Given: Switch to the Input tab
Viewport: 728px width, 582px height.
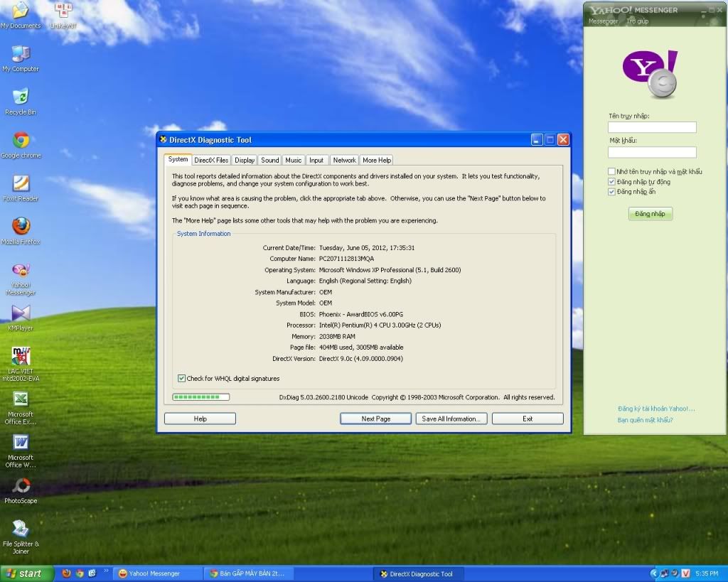Looking at the screenshot, I should [316, 160].
